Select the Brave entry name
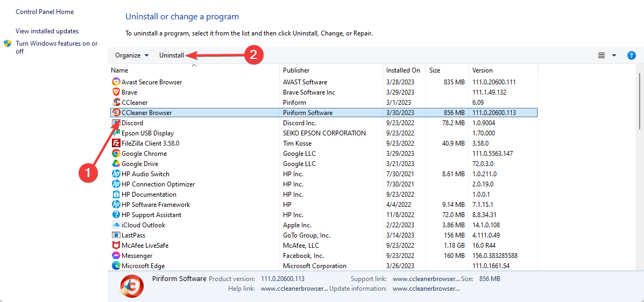The height and width of the screenshot is (302, 644). pos(129,92)
